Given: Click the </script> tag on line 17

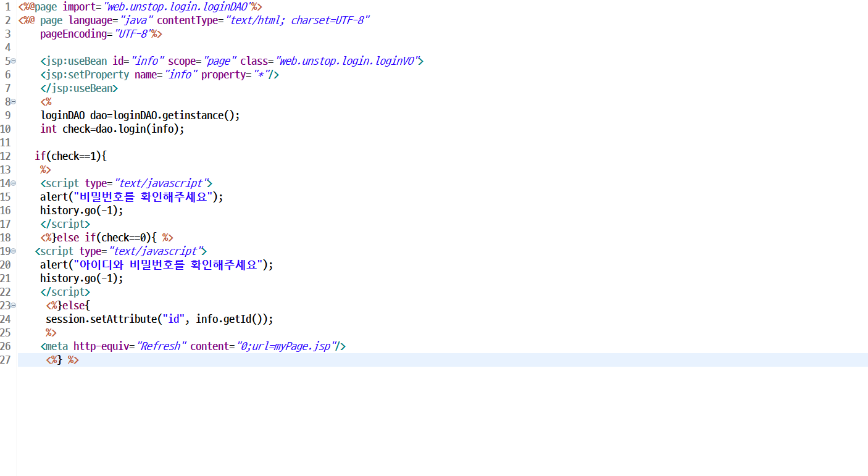Looking at the screenshot, I should 65,224.
